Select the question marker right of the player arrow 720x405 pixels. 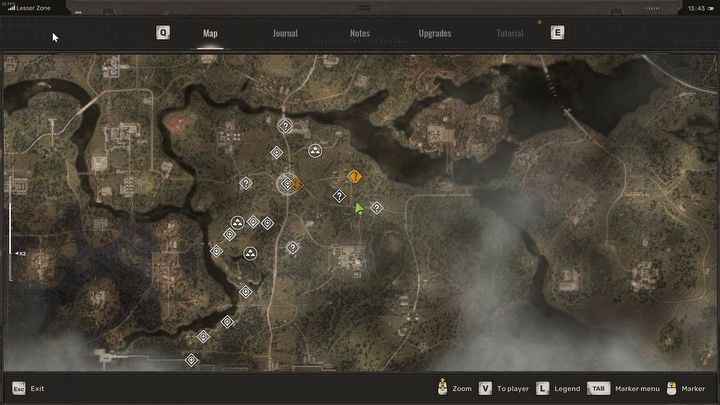377,208
